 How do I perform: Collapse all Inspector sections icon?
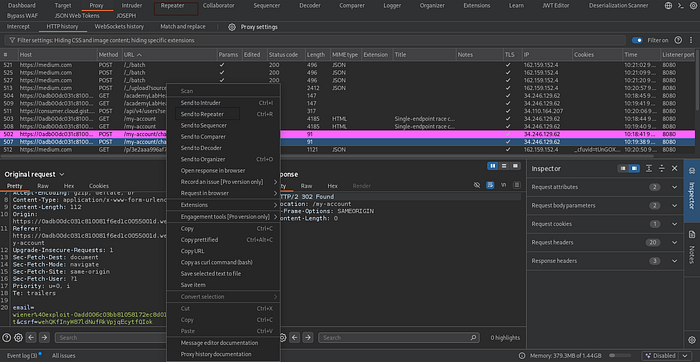click(662, 169)
